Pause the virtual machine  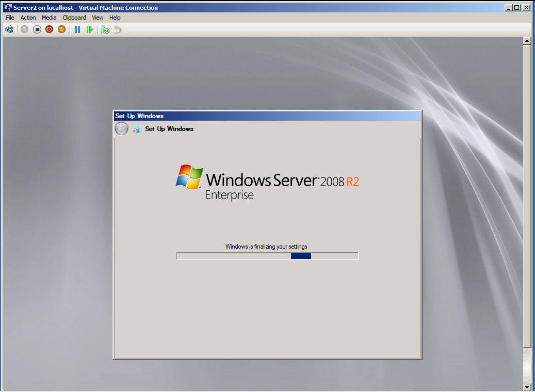tap(77, 30)
